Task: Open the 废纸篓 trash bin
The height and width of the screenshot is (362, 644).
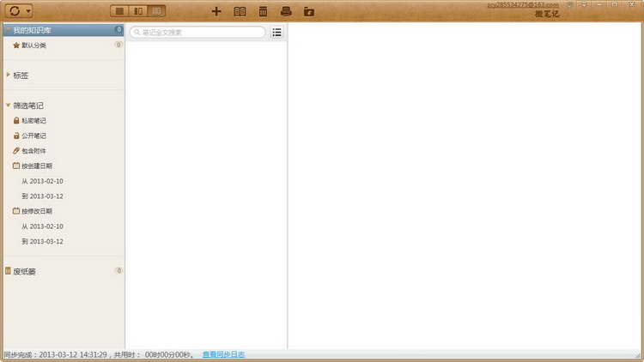Action: 24,271
